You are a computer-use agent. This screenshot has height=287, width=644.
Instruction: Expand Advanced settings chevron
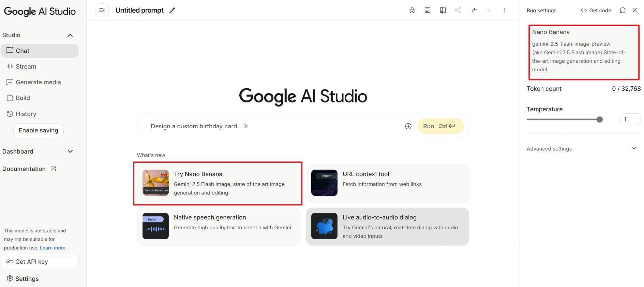[634, 148]
